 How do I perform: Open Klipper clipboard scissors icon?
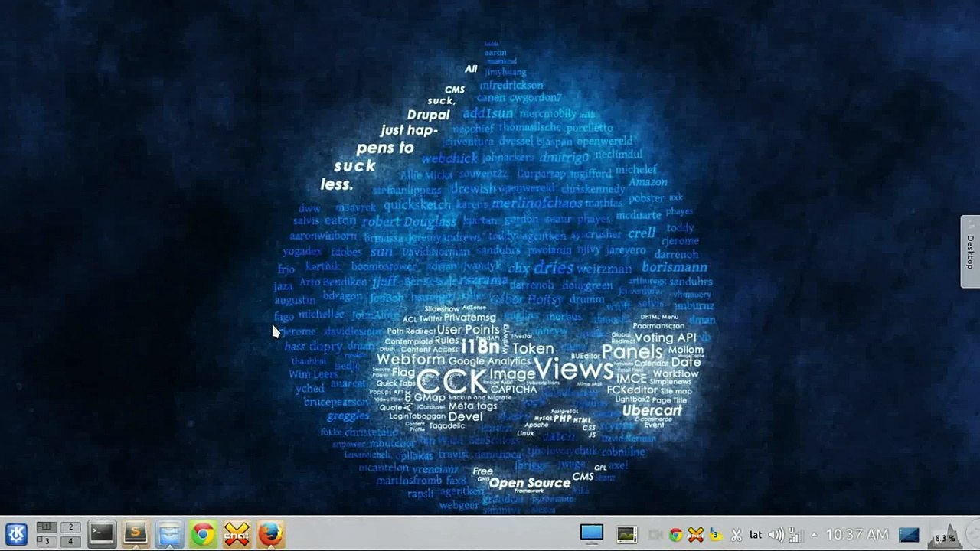(x=736, y=535)
